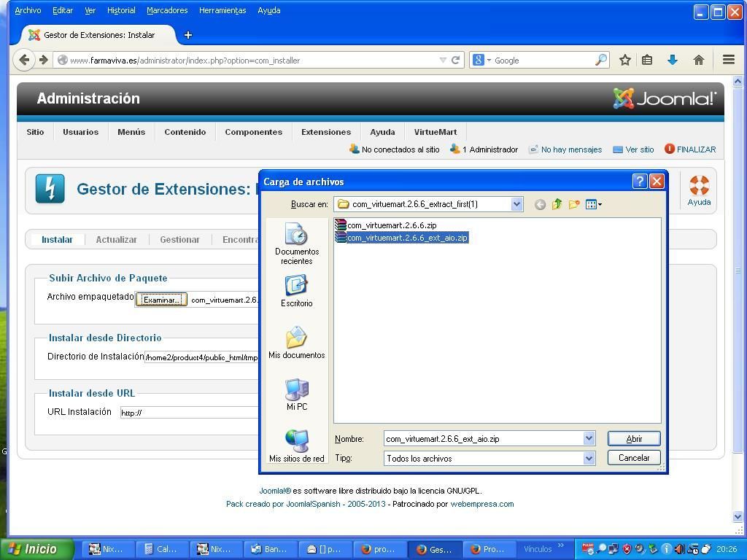Select the Instalar tab
This screenshot has height=560, width=747.
click(57, 239)
